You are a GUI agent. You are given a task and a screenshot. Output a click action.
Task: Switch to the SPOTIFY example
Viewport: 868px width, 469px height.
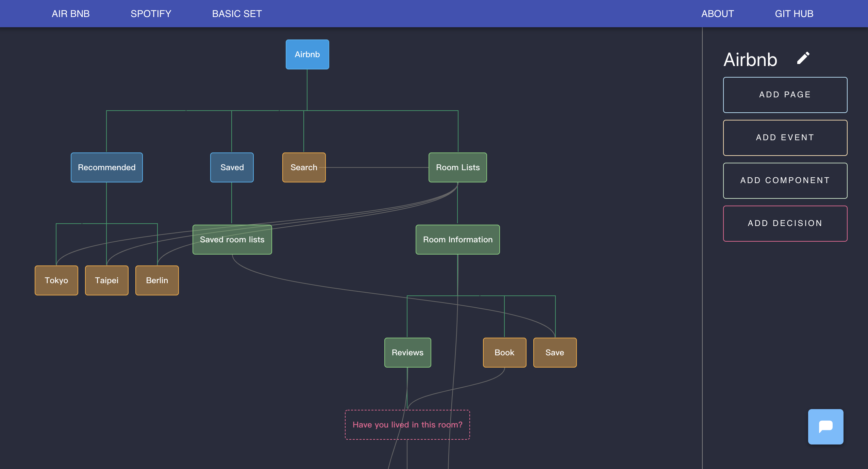click(151, 14)
